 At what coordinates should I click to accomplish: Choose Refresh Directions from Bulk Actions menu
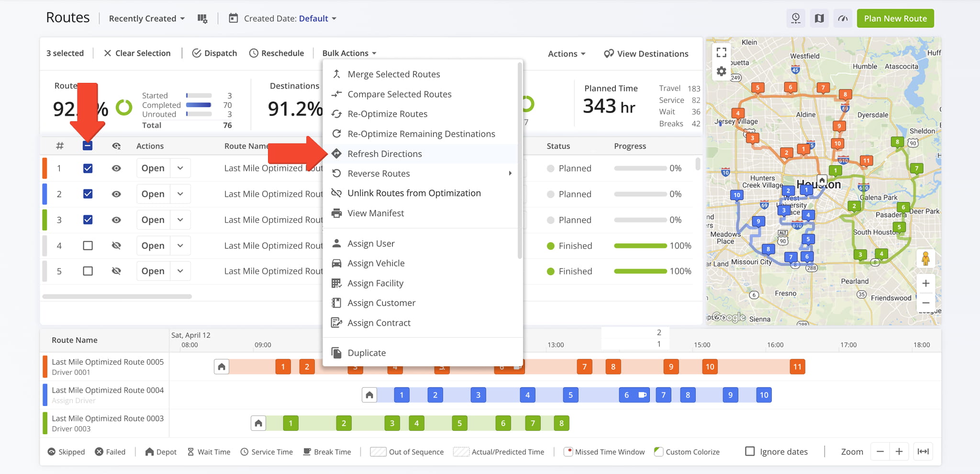[385, 154]
